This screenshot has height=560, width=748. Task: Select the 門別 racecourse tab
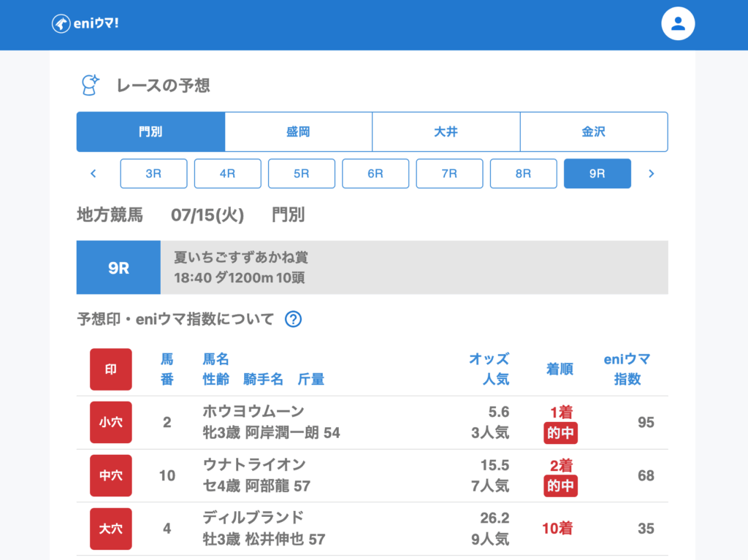pyautogui.click(x=150, y=132)
